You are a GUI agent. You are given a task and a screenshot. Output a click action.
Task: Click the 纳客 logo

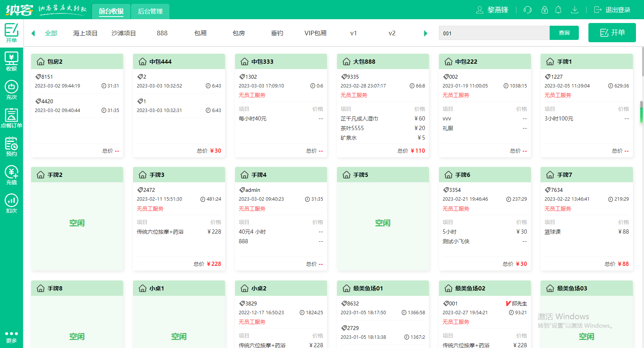click(x=19, y=10)
